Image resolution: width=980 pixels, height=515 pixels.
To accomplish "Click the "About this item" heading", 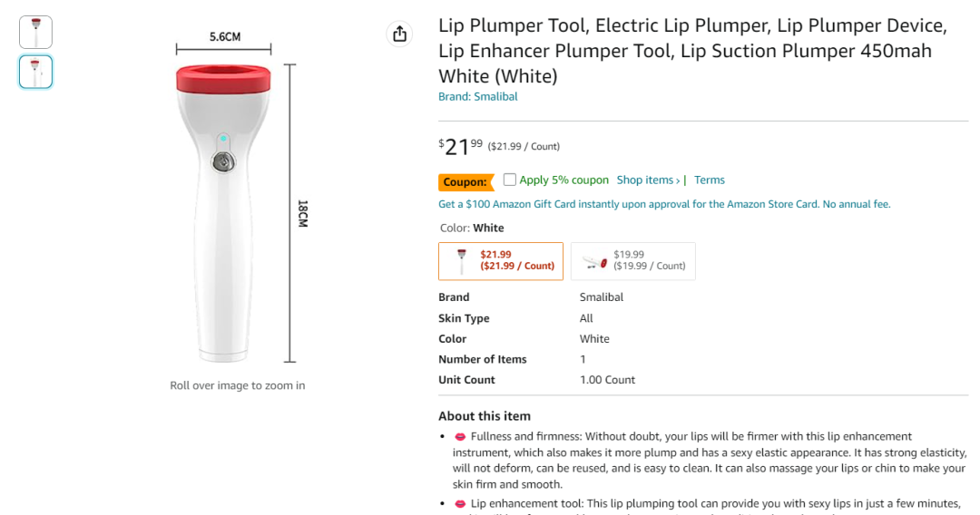I will click(x=485, y=416).
